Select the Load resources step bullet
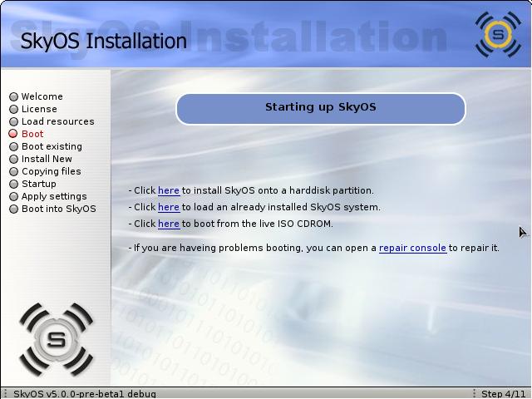Screen dimensions: 532x399 (13, 122)
